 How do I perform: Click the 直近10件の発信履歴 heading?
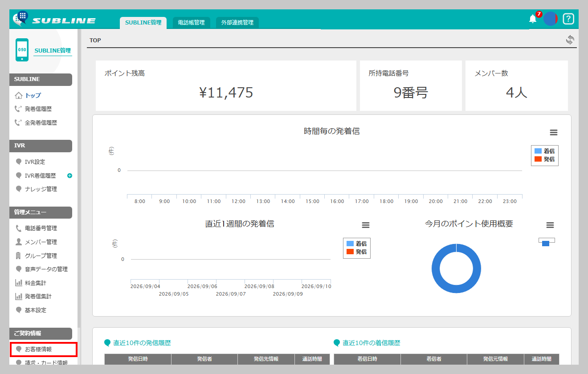pos(142,343)
